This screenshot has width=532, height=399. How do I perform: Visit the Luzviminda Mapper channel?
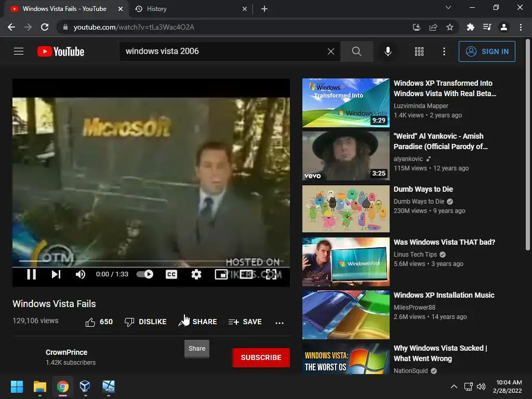[421, 106]
